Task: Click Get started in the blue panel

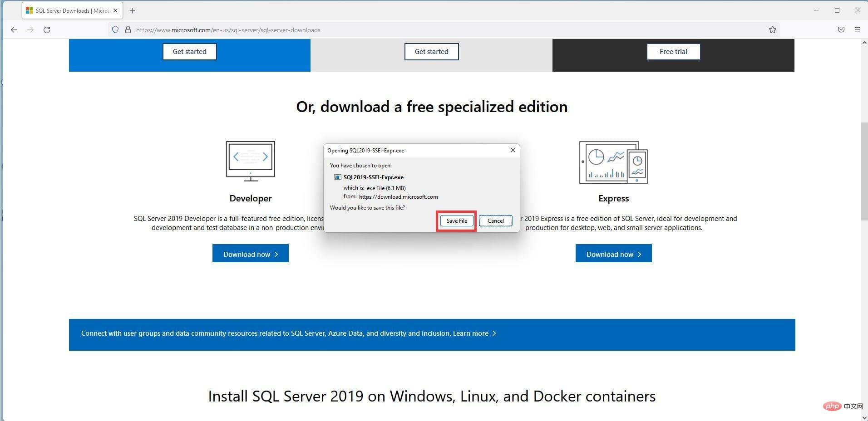Action: (189, 52)
